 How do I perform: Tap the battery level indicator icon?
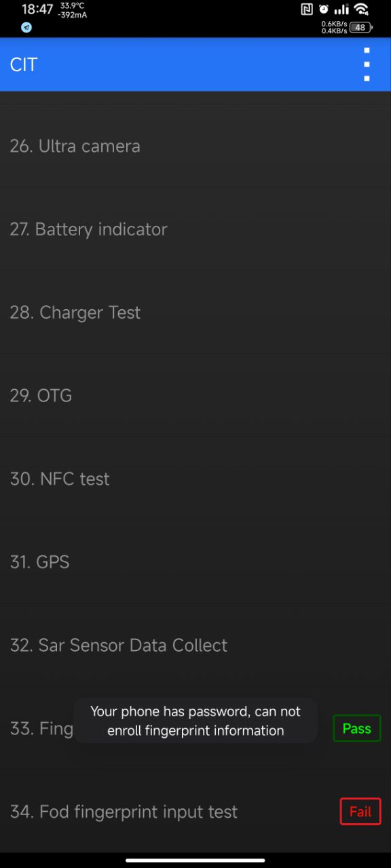360,28
